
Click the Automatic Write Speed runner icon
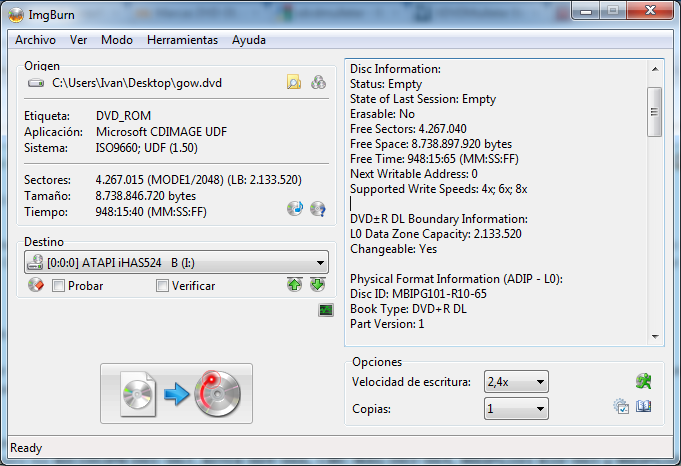tap(643, 381)
